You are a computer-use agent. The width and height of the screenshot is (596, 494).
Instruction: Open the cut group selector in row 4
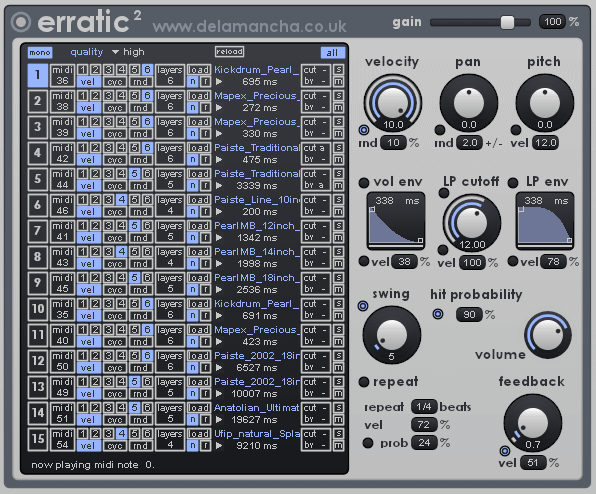315,147
